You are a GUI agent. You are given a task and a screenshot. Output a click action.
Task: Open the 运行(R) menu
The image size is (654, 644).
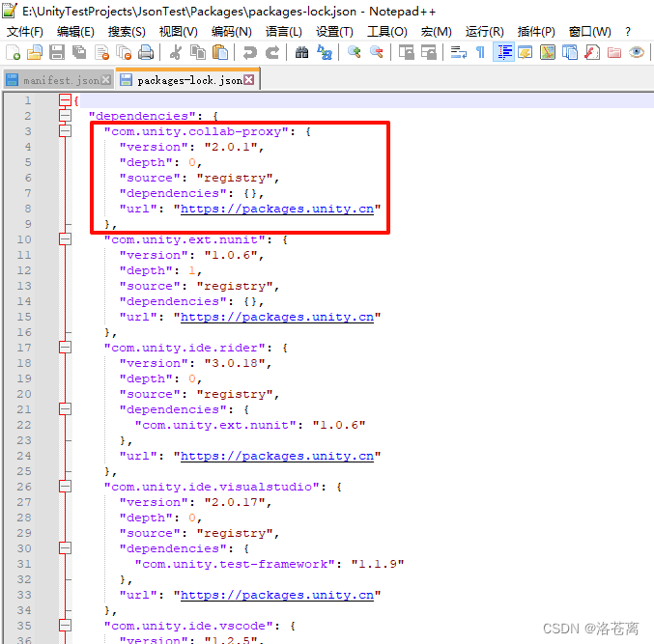coord(485,32)
